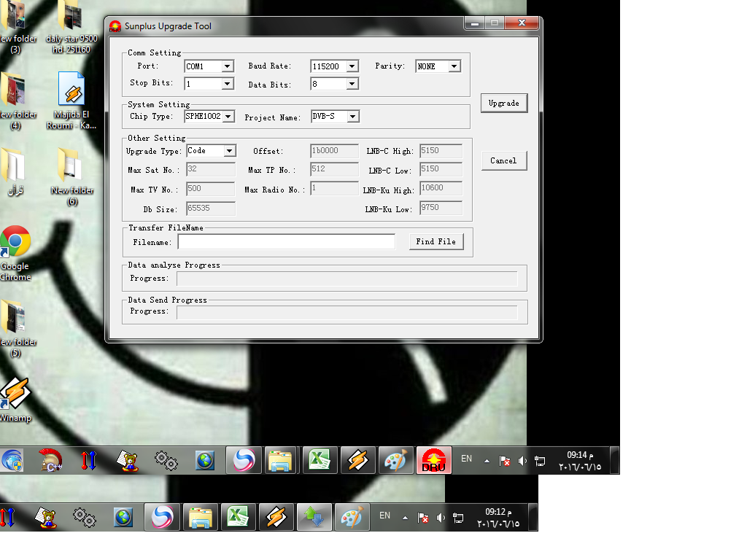
Task: Click the LNB-Ku High value field
Action: [x=441, y=188]
